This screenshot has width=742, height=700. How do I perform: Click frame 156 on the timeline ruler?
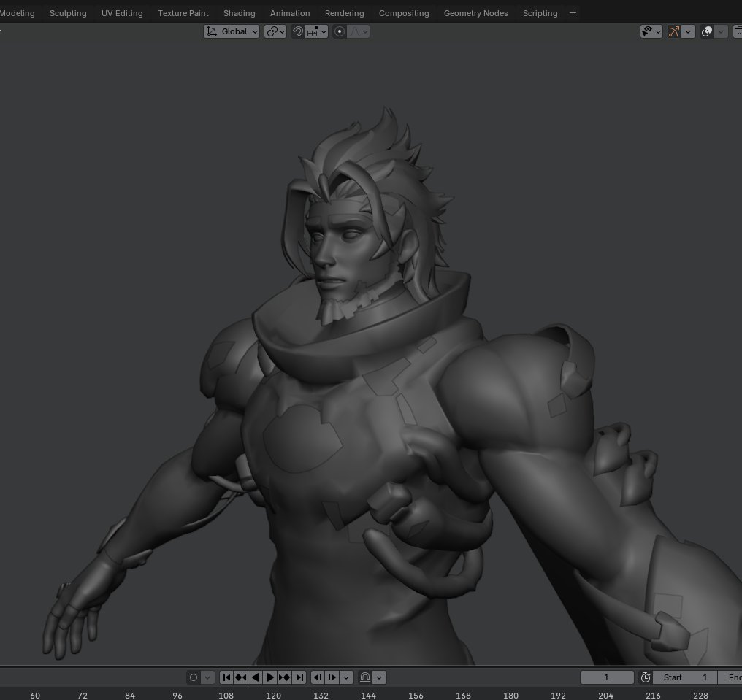coord(416,696)
